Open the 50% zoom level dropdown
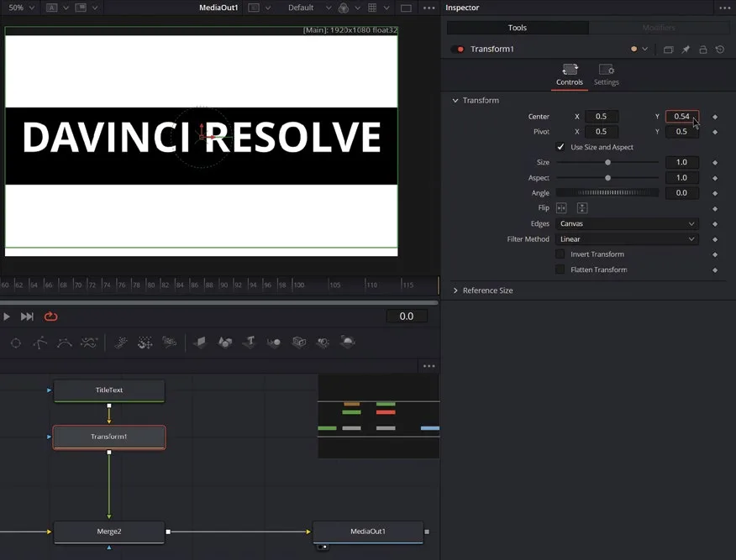The image size is (736, 560). (22, 8)
